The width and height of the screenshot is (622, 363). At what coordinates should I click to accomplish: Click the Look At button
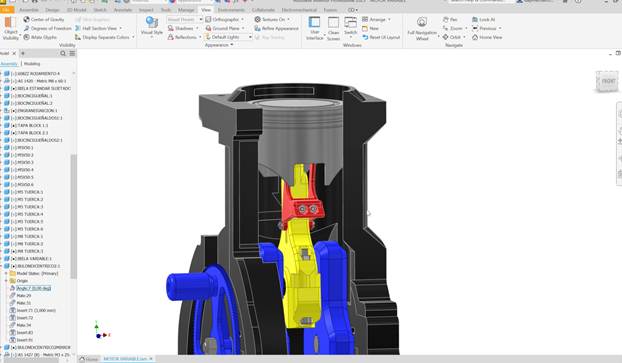pos(484,19)
